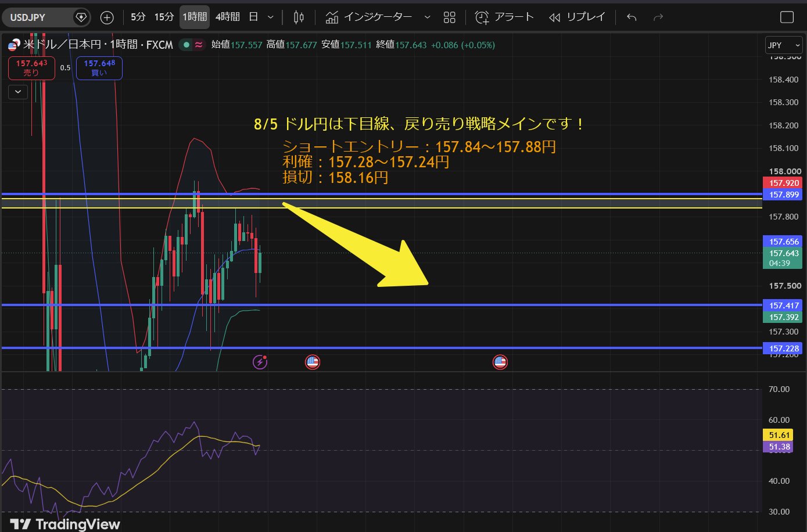
Task: Click the purple lightning event icon
Action: 260,362
